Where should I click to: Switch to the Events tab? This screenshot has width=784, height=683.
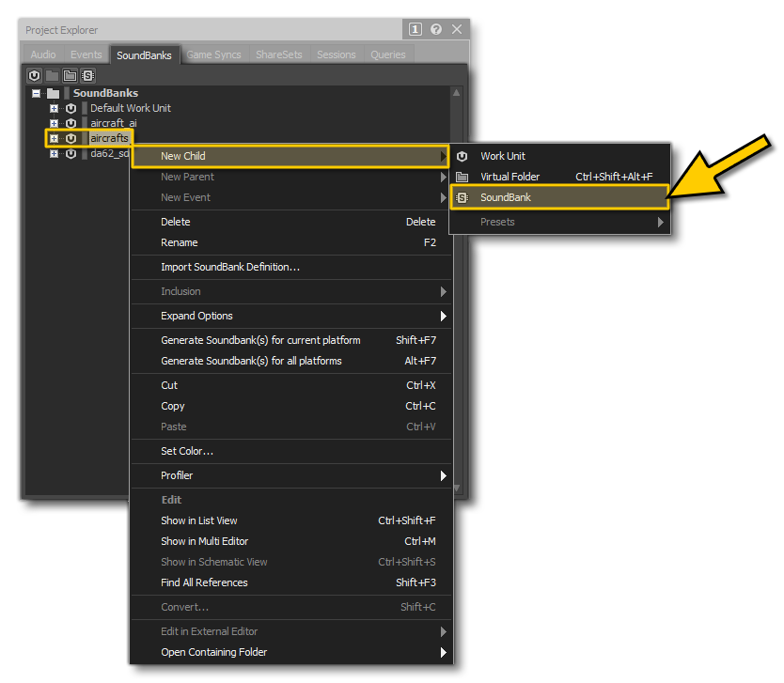pos(86,54)
